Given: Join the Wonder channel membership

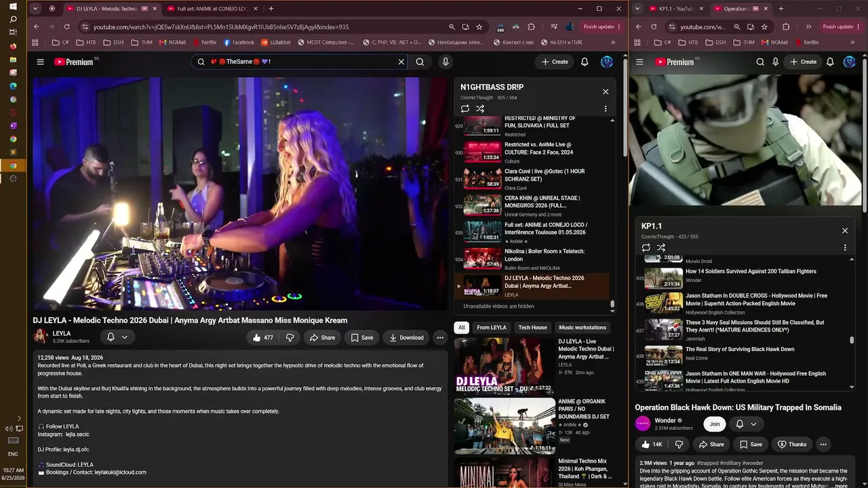Looking at the screenshot, I should [x=714, y=424].
